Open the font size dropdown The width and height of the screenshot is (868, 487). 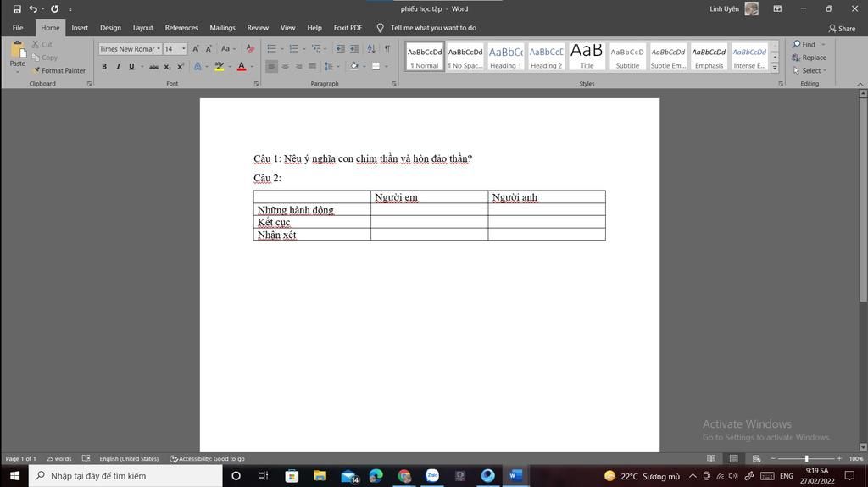pyautogui.click(x=184, y=49)
